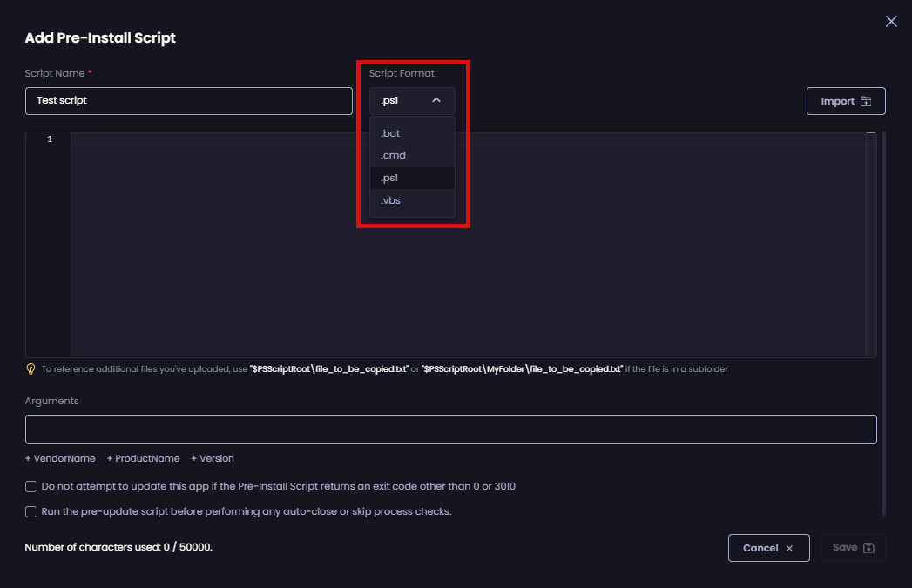
Task: Select .cmd from the format list
Action: pos(392,154)
